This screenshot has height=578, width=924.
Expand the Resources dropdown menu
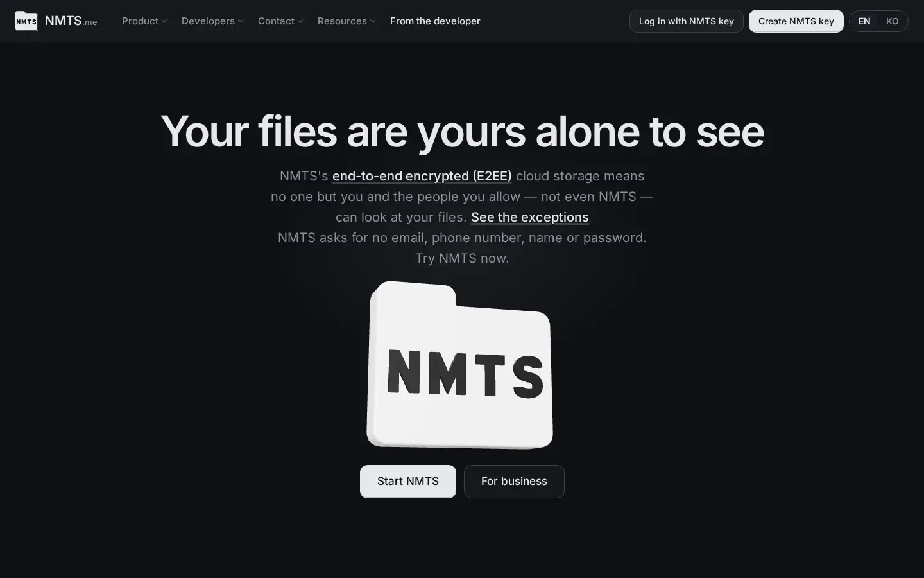346,21
